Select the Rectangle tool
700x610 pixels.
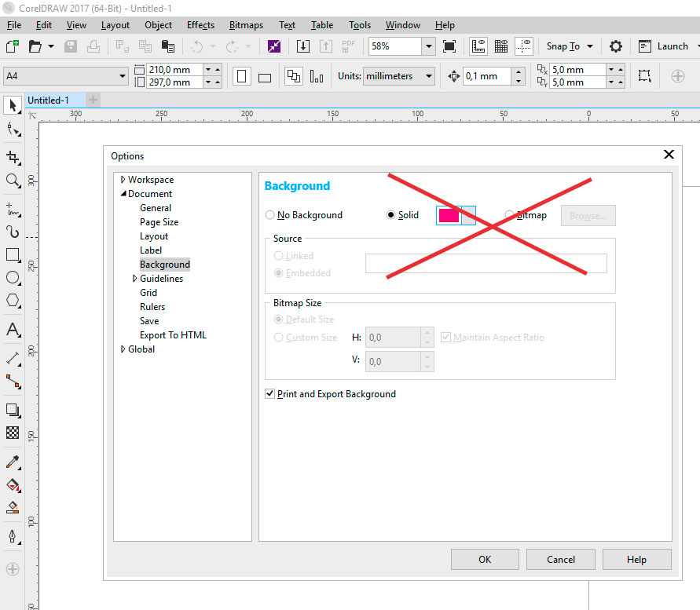click(13, 255)
